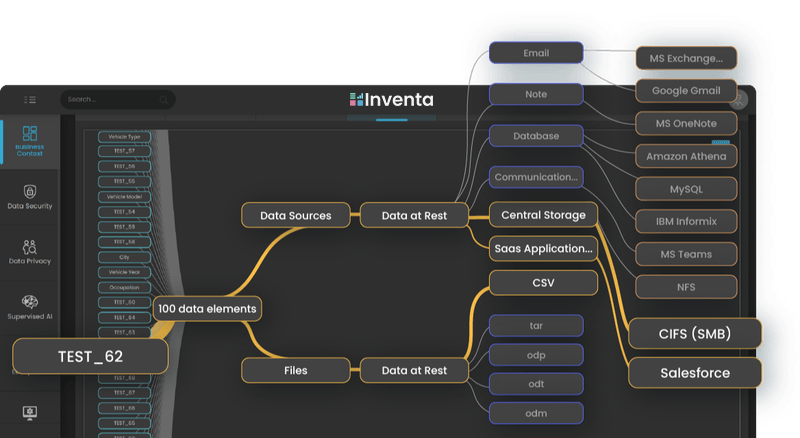Select the Communication... node
Image resolution: width=800 pixels, height=438 pixels.
[536, 177]
